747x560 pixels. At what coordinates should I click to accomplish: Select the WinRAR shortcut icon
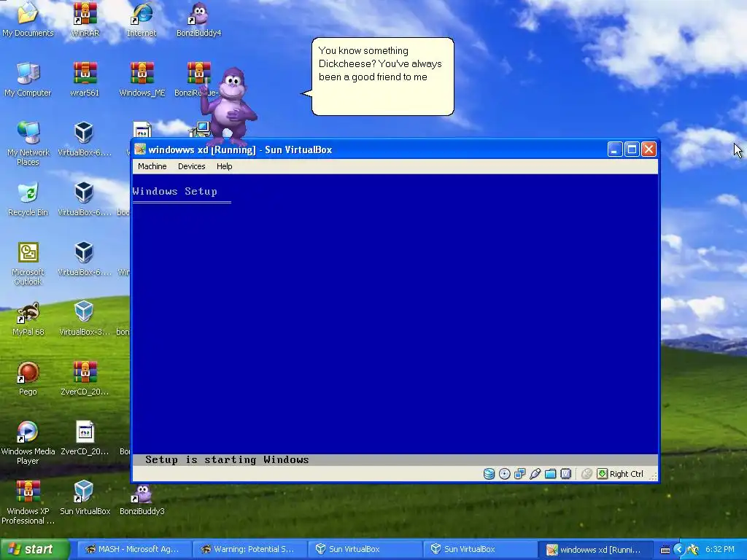click(x=85, y=20)
